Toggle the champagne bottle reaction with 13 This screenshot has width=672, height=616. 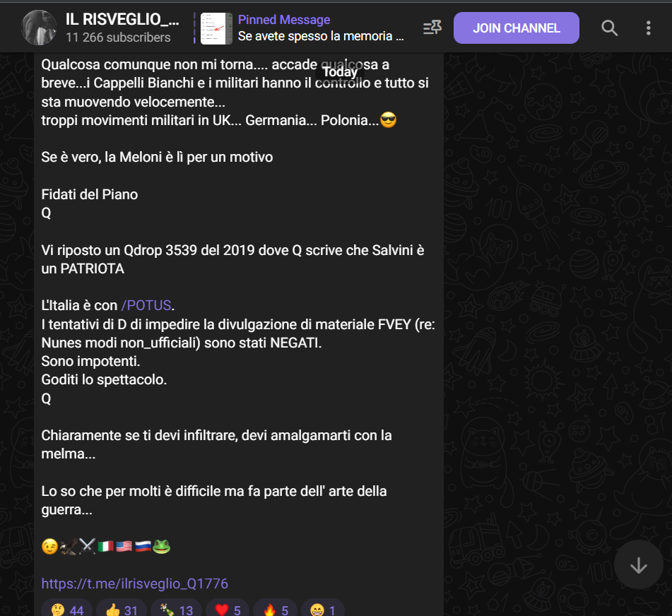[176, 609]
